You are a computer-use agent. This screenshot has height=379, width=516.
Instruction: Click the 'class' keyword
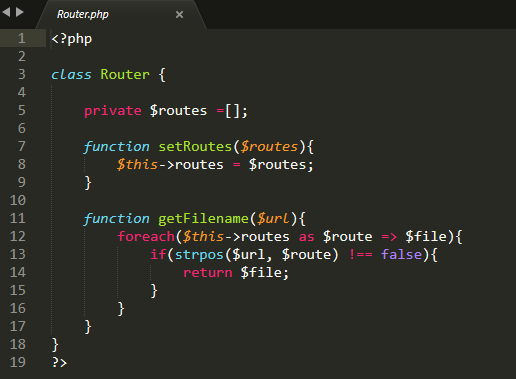(71, 74)
